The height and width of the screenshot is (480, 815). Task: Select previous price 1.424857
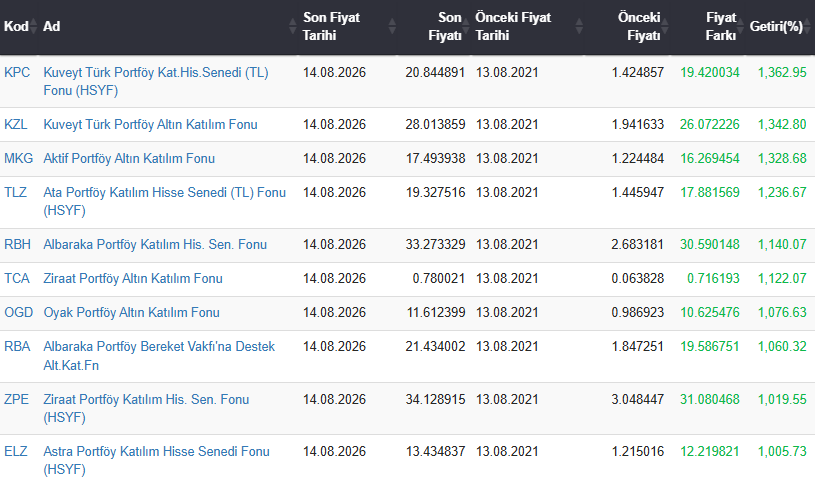click(638, 72)
